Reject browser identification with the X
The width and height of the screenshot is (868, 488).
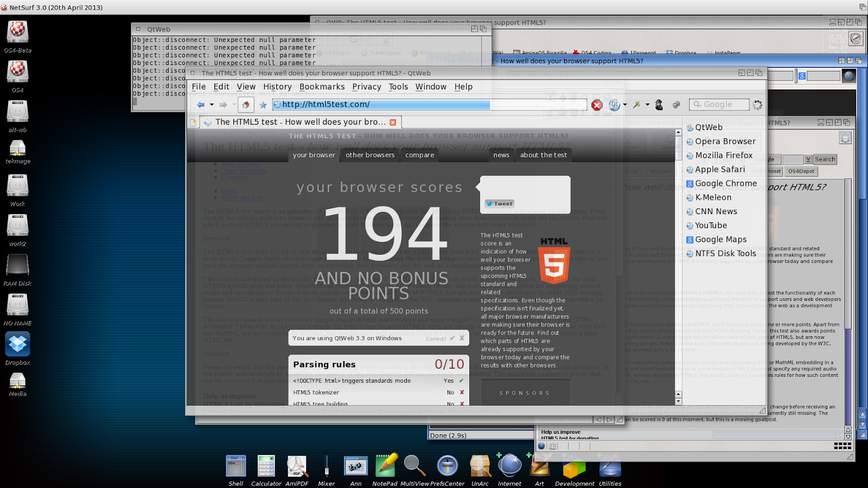[462, 338]
